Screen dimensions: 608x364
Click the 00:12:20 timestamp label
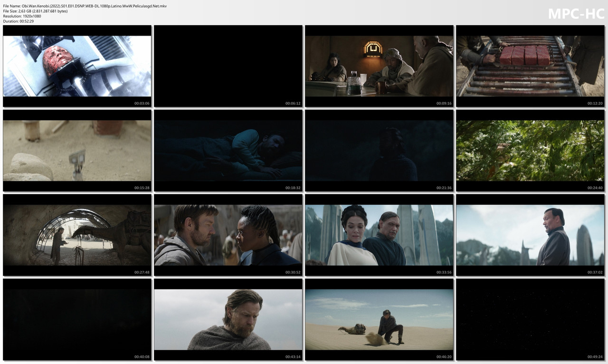click(595, 103)
